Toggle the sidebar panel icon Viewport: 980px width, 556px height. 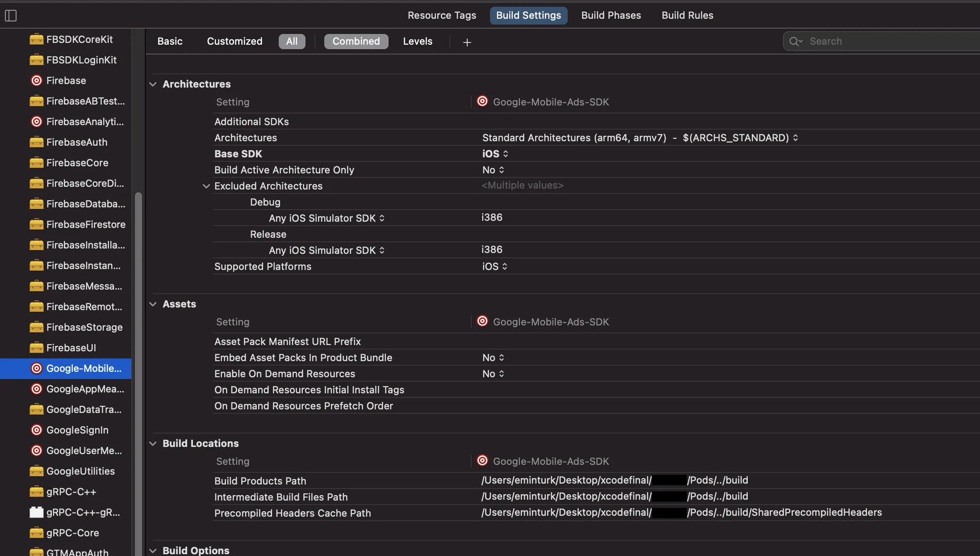(x=11, y=16)
